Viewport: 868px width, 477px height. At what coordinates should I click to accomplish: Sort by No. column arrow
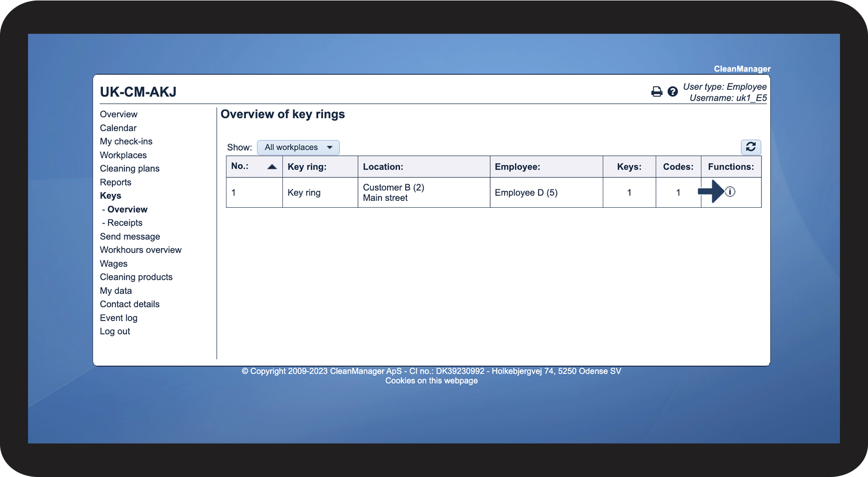tap(272, 167)
